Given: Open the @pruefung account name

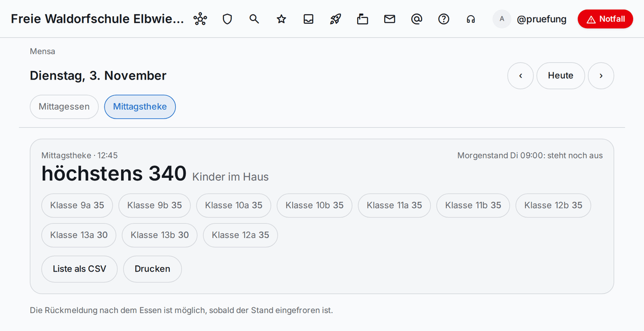Looking at the screenshot, I should (541, 19).
